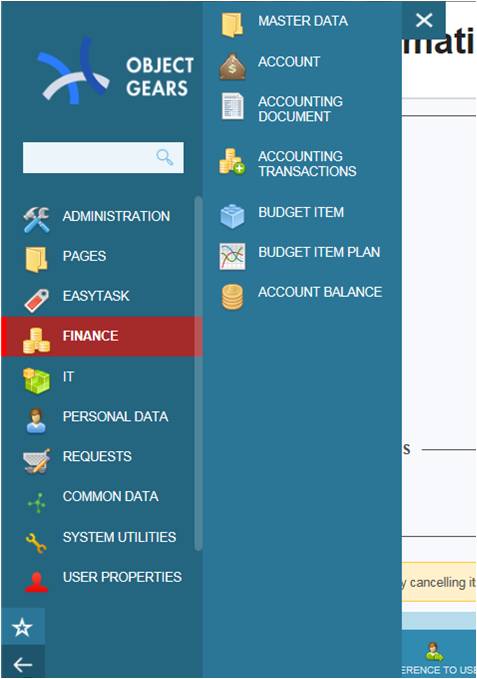
Task: Select the EasyTask red tag icon
Action: tap(36, 300)
